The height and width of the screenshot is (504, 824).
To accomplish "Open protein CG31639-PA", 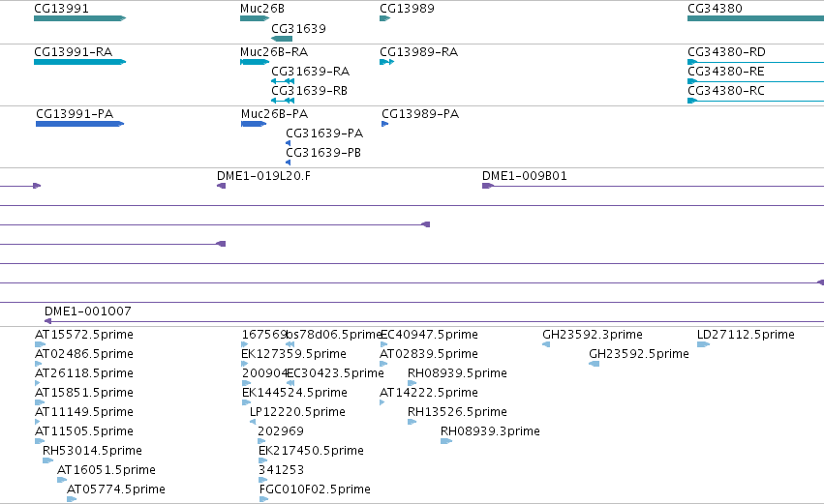I will click(324, 133).
